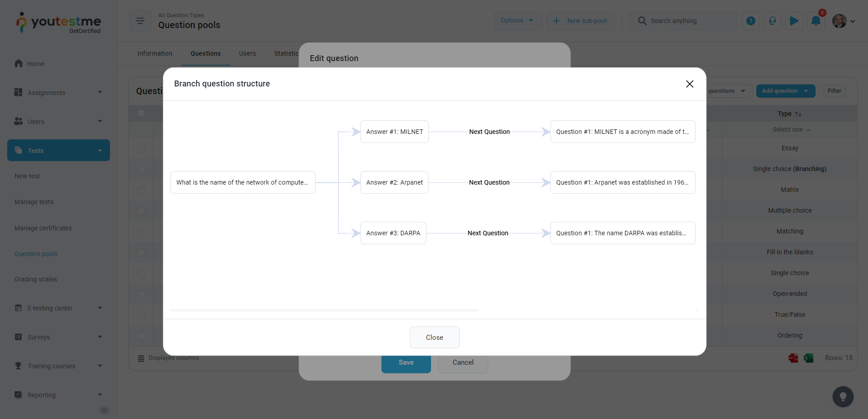Screen dimensions: 868x419
Task: Expand the Assignments sidebar menu
Action: [58, 93]
